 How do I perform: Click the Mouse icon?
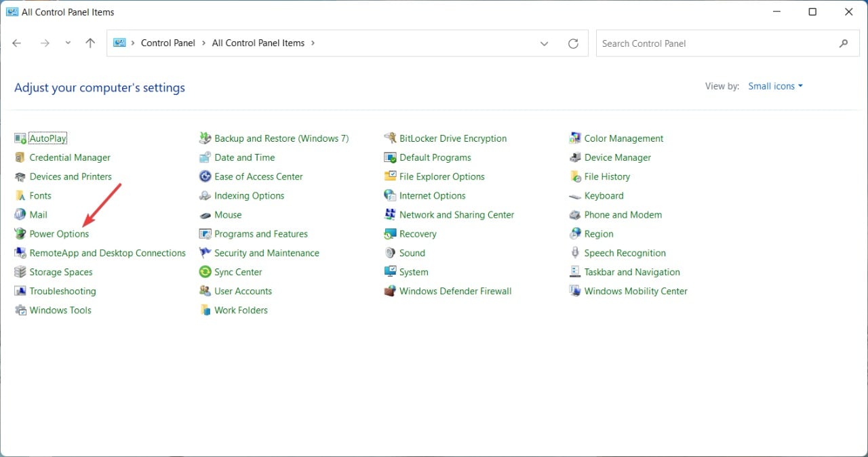205,214
